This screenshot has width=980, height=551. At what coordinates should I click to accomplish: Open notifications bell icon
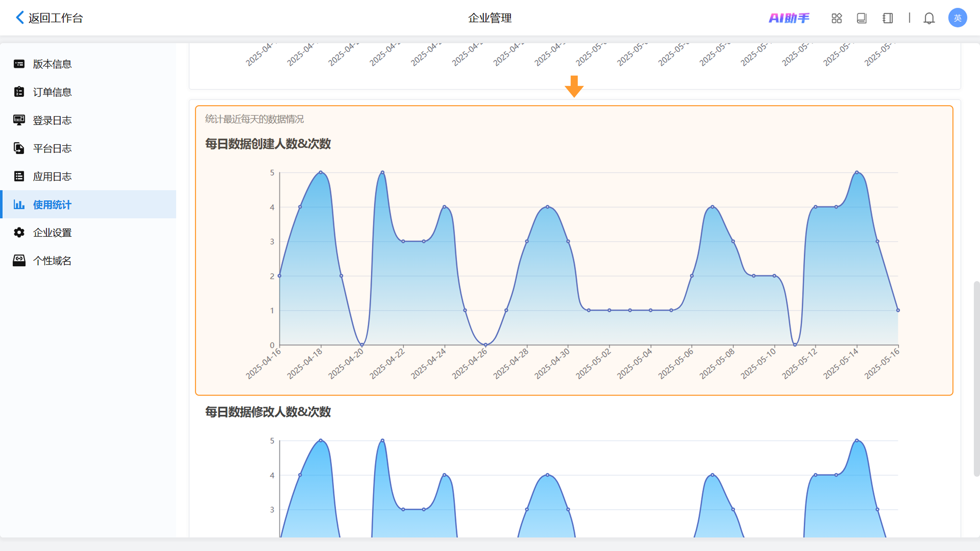pos(929,18)
